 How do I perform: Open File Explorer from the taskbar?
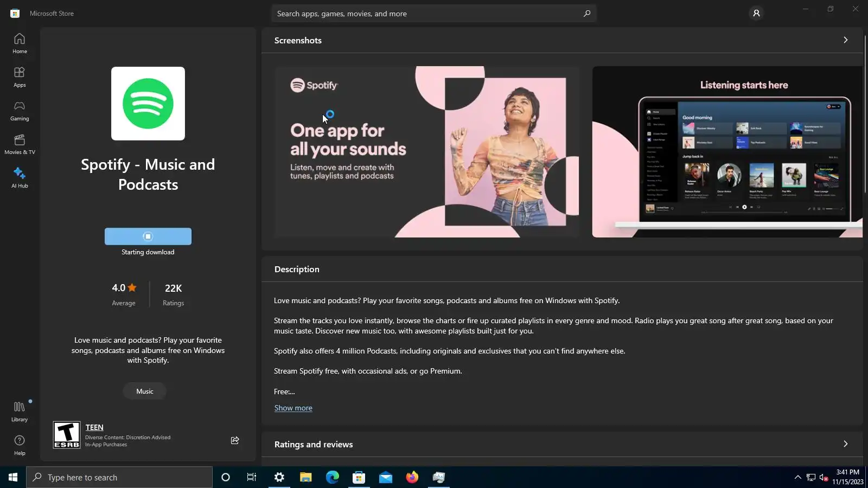point(306,477)
